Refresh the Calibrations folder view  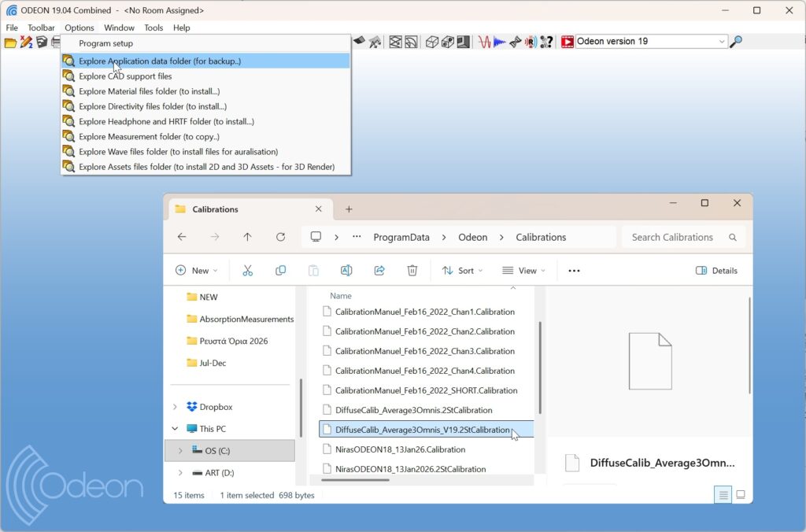[x=280, y=237]
